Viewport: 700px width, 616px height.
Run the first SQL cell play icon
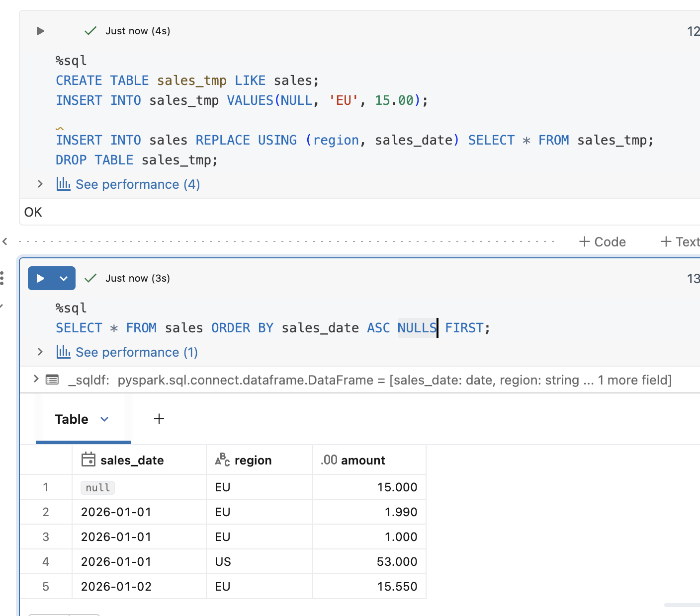coord(40,31)
